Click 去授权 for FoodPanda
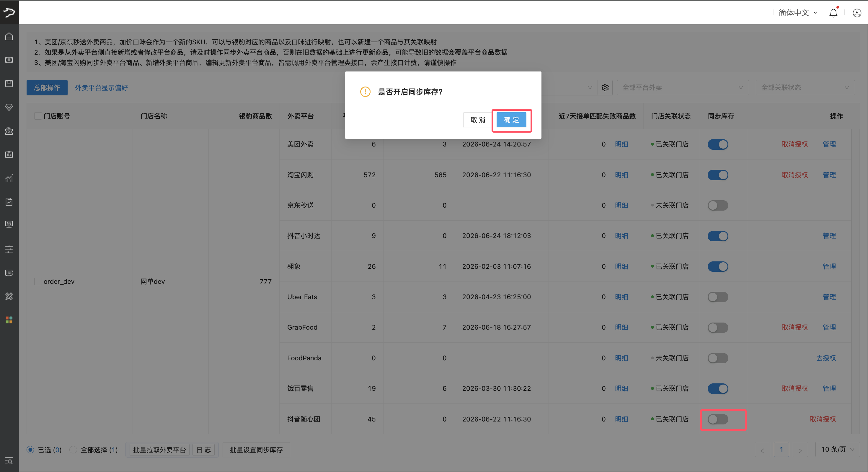 (826, 358)
